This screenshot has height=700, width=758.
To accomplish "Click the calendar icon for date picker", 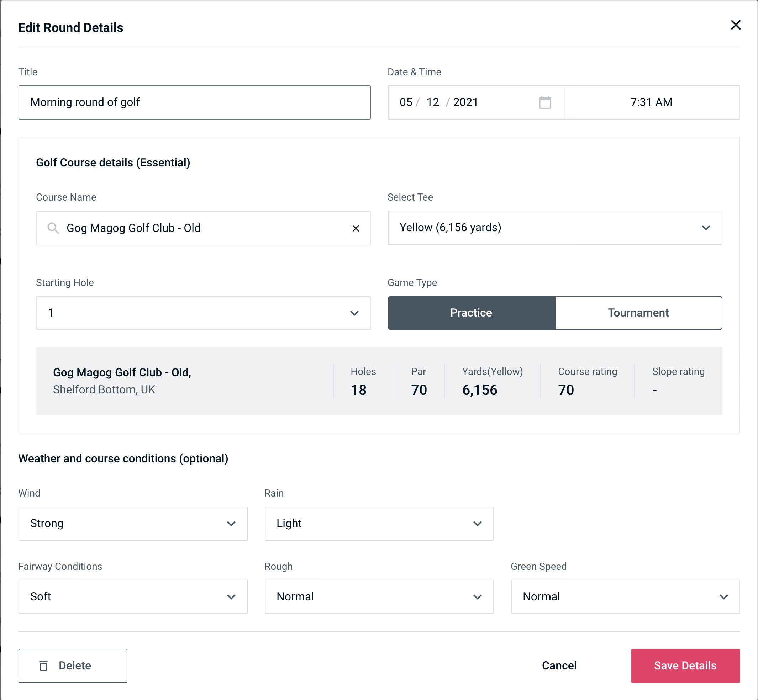I will coord(546,102).
